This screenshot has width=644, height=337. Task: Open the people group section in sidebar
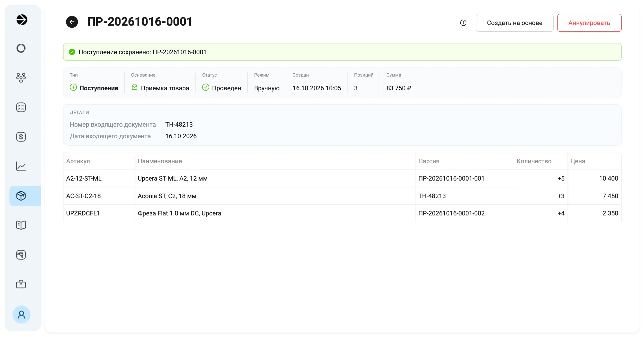coord(21,77)
